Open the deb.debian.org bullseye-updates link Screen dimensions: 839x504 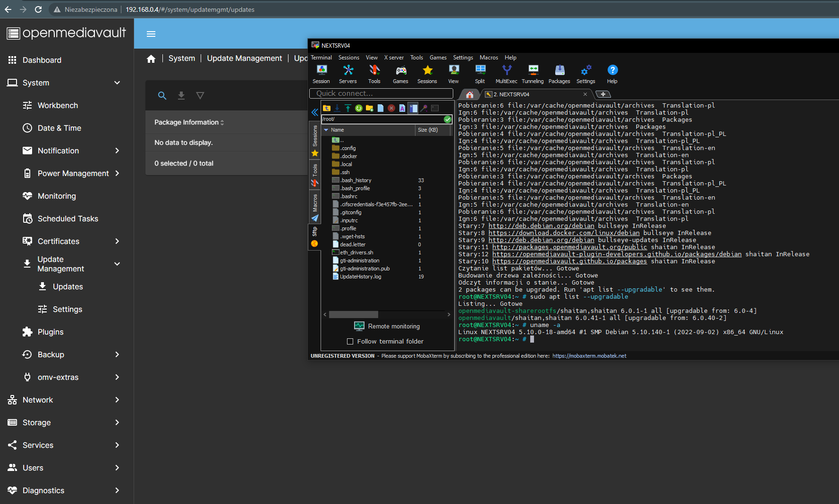[542, 240]
